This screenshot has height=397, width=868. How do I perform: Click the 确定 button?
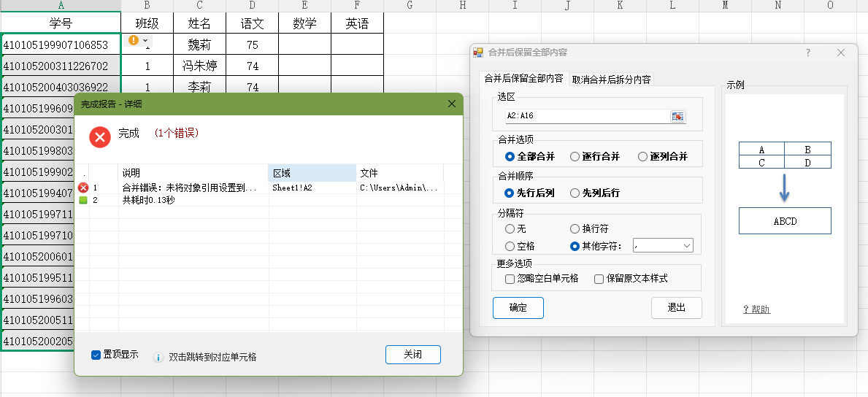pos(518,308)
